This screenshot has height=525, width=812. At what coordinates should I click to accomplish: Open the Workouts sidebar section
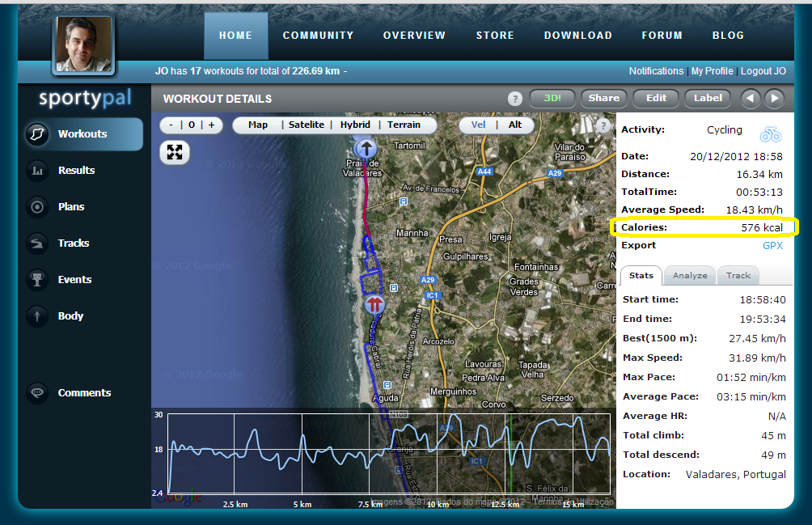pos(83,134)
